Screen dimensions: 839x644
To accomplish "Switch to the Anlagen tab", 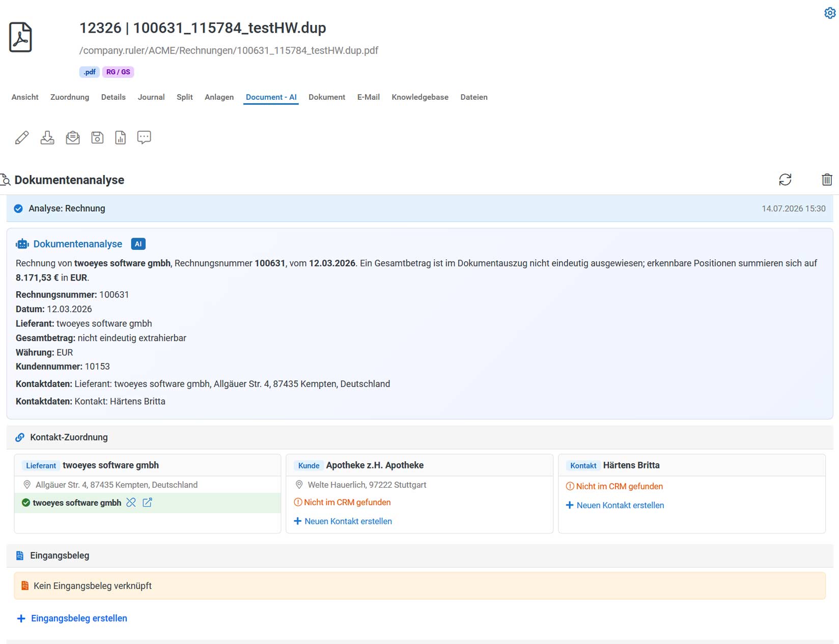I will [219, 97].
